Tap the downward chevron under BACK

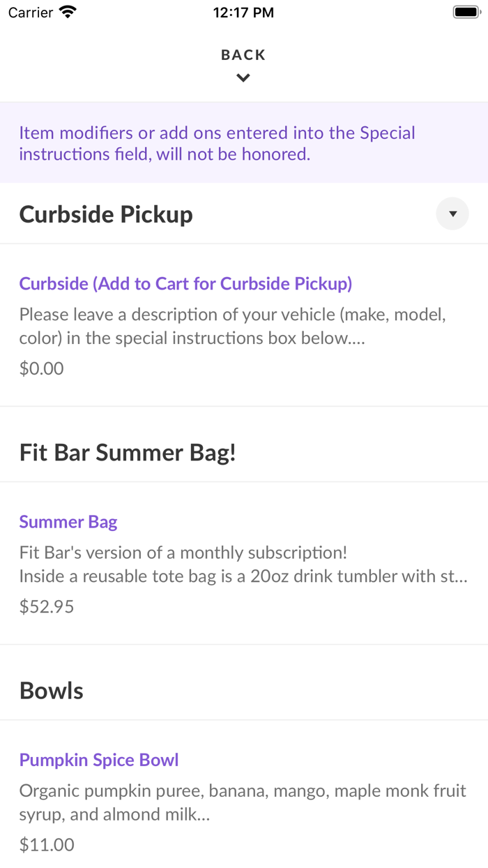[x=243, y=77]
